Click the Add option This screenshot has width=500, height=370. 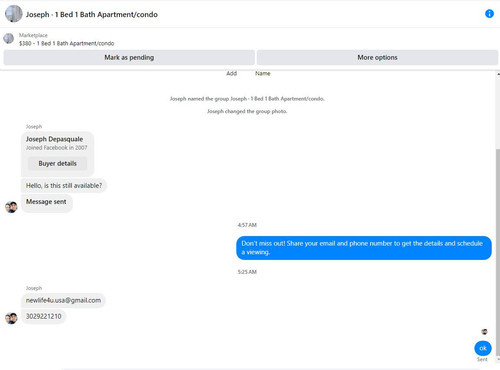[231, 73]
